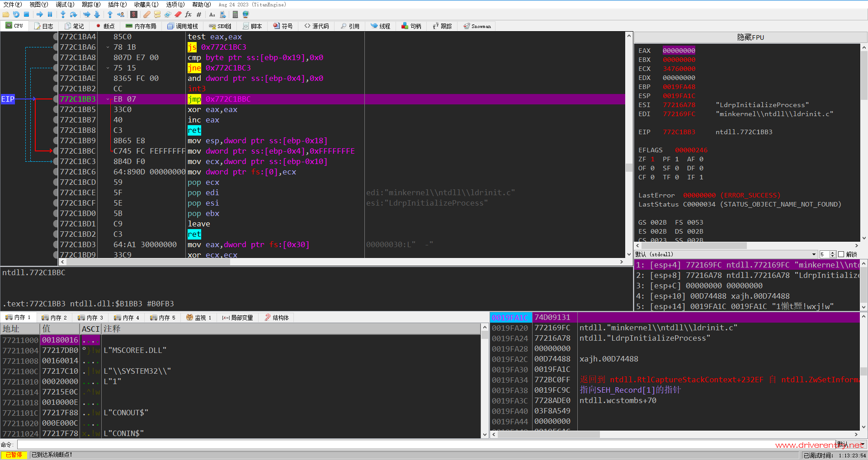Image resolution: width=868 pixels, height=460 pixels.
Task: Click the Run arrow icon
Action: (x=40, y=14)
